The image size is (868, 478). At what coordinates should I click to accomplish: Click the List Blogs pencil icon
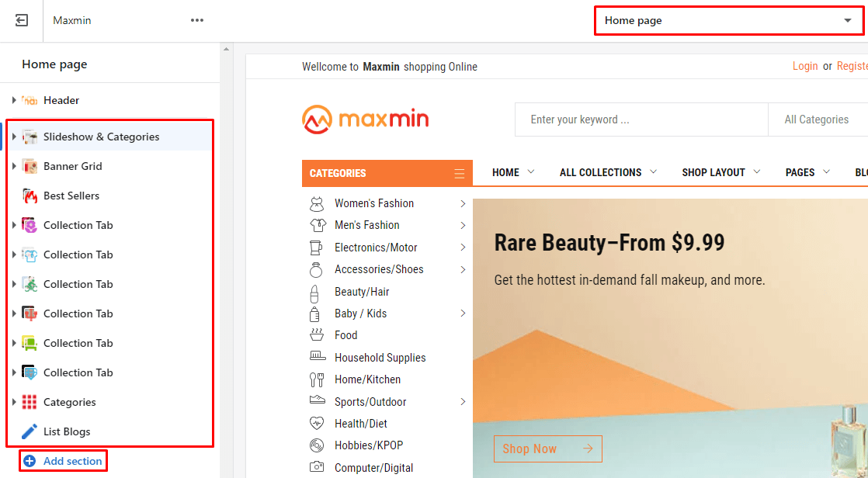(30, 431)
